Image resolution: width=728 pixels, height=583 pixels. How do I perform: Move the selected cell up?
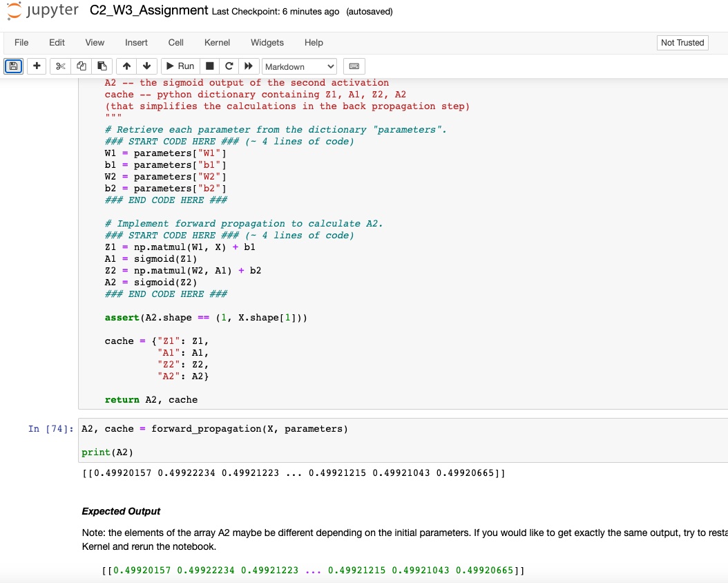click(x=126, y=66)
